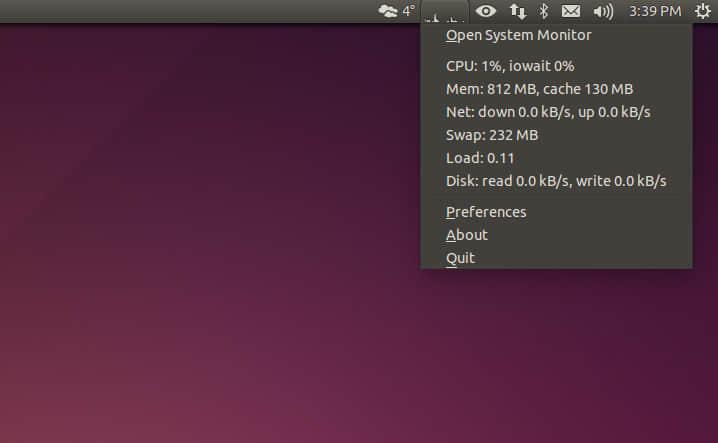718x443 pixels.
Task: Click the Disk read/write line
Action: (556, 181)
